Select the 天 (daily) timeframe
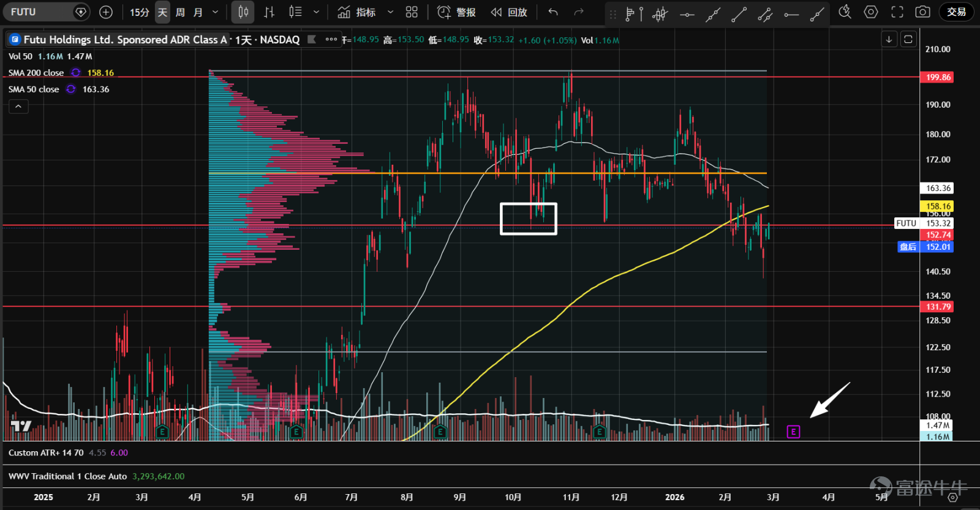980x510 pixels. coord(162,12)
